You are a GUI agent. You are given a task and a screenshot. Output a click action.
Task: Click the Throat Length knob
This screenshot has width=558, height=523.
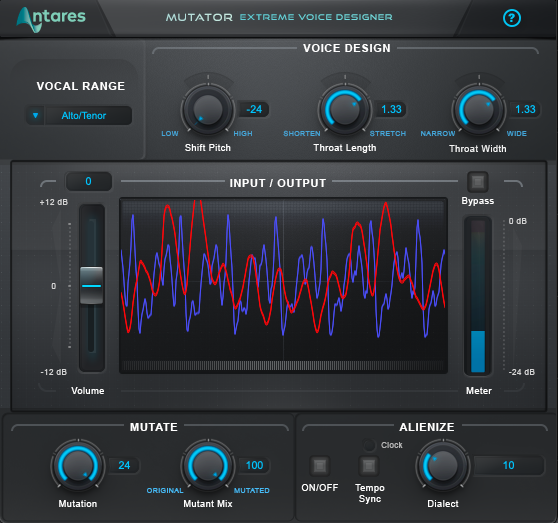(x=344, y=110)
